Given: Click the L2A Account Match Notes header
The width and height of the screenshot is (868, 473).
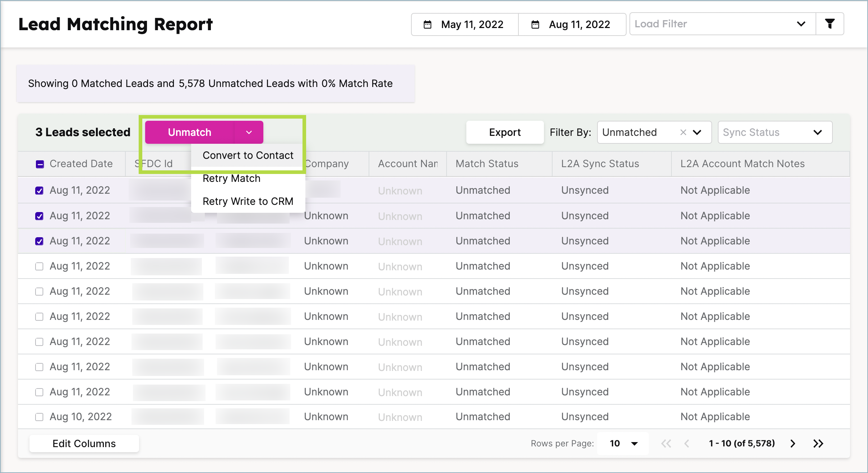Looking at the screenshot, I should coord(742,164).
